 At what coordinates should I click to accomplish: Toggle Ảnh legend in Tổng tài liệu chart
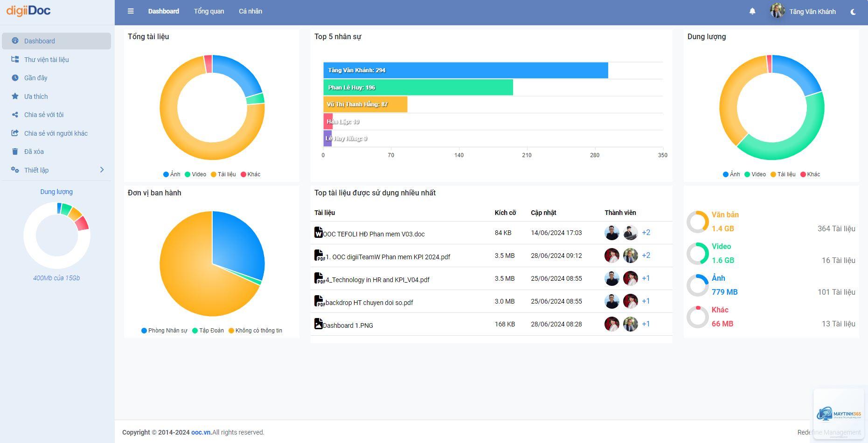[x=172, y=174]
